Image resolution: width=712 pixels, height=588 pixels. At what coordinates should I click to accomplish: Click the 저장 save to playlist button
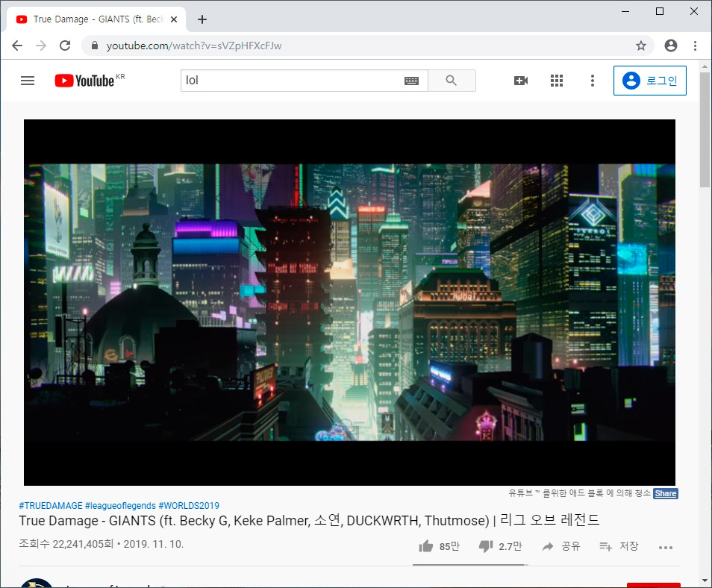point(619,546)
